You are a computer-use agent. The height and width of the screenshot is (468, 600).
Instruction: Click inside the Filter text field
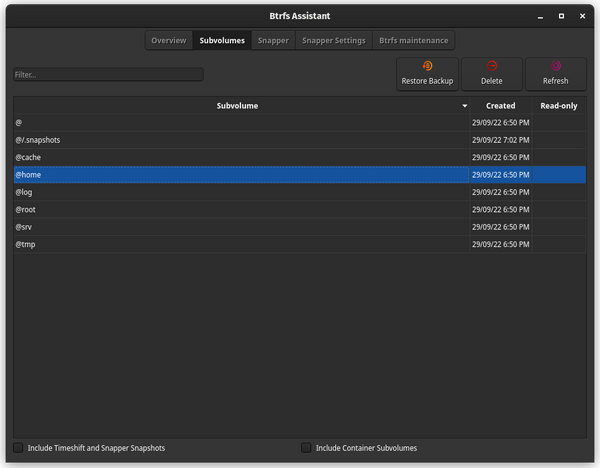[x=108, y=75]
